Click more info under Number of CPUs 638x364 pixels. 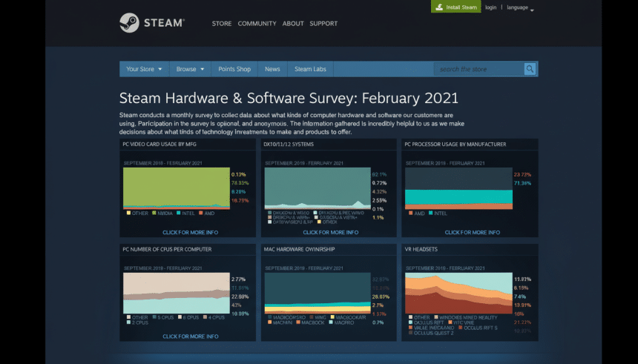[x=191, y=337]
